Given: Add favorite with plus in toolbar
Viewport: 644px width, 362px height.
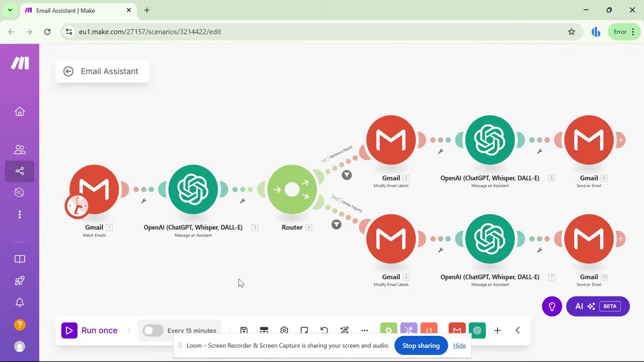Looking at the screenshot, I should tap(498, 330).
